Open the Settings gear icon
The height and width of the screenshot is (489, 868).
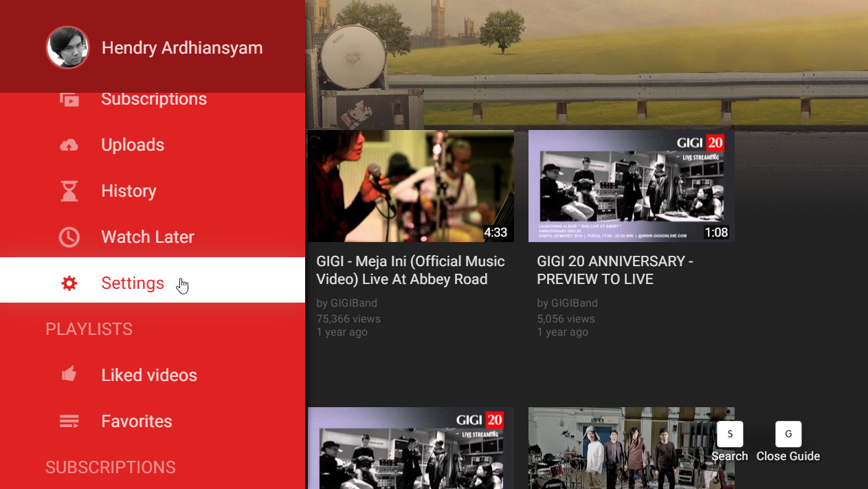(69, 283)
